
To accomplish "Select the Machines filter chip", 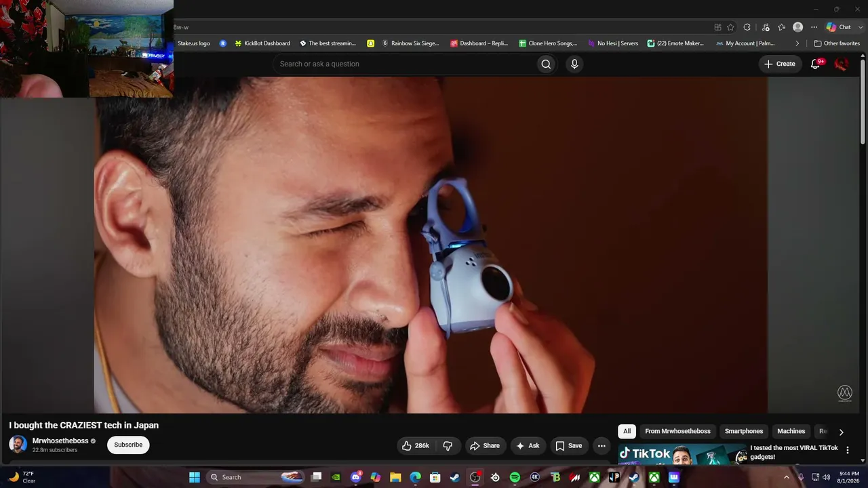I will click(791, 431).
